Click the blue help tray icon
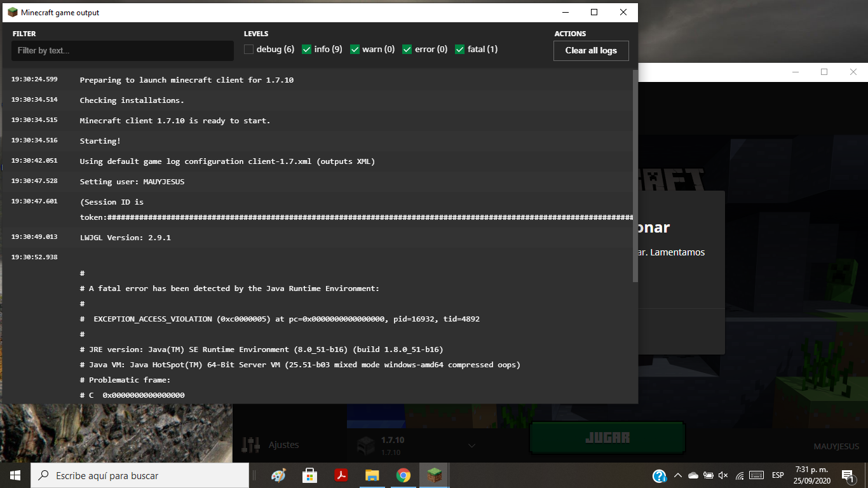This screenshot has width=868, height=488. click(660, 476)
